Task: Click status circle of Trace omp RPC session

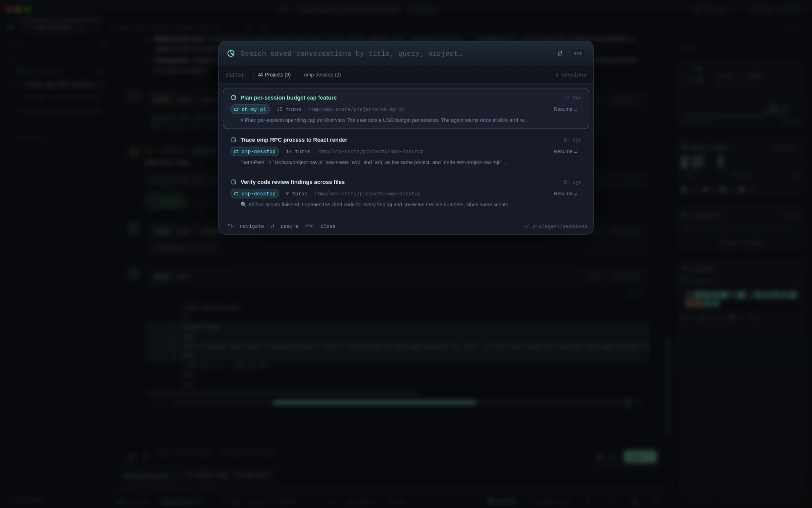Action: coord(233,140)
